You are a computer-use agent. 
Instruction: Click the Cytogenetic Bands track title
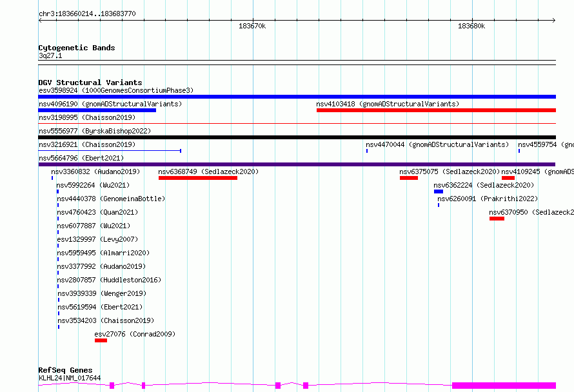(77, 48)
